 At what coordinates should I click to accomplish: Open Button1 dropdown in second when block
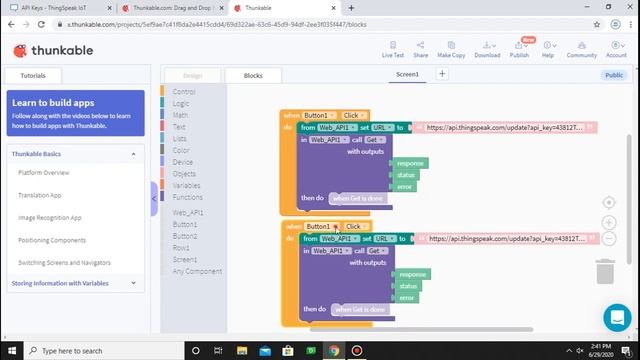tap(322, 227)
